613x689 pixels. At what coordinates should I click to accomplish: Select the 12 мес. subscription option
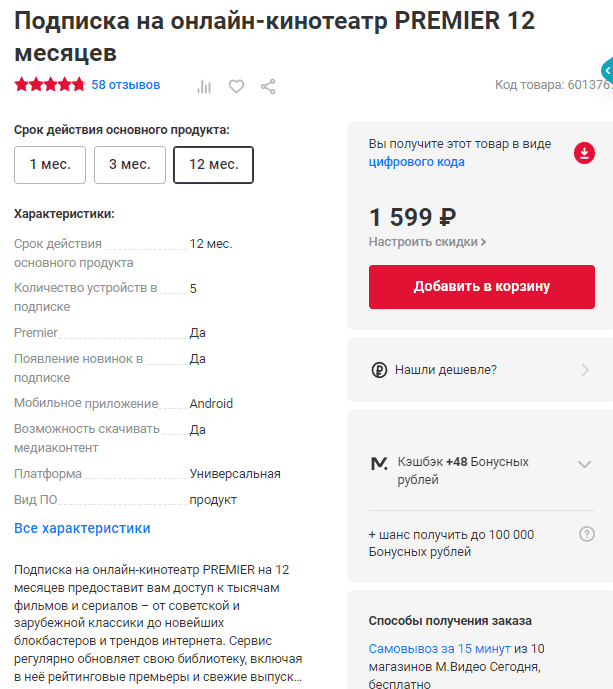point(214,165)
